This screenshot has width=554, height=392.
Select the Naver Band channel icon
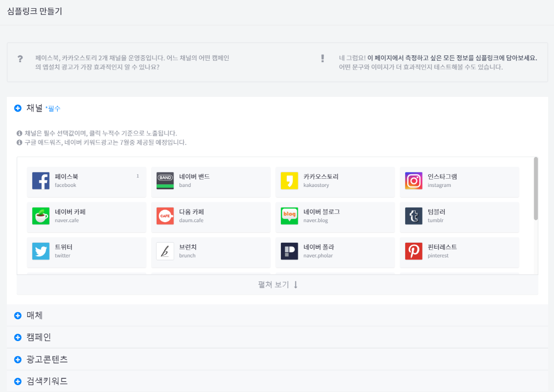tap(165, 181)
